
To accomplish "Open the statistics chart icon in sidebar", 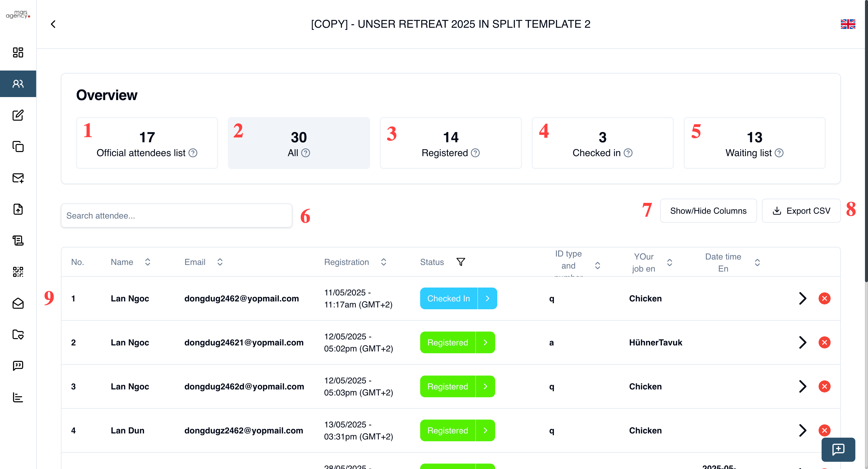I will [x=18, y=397].
